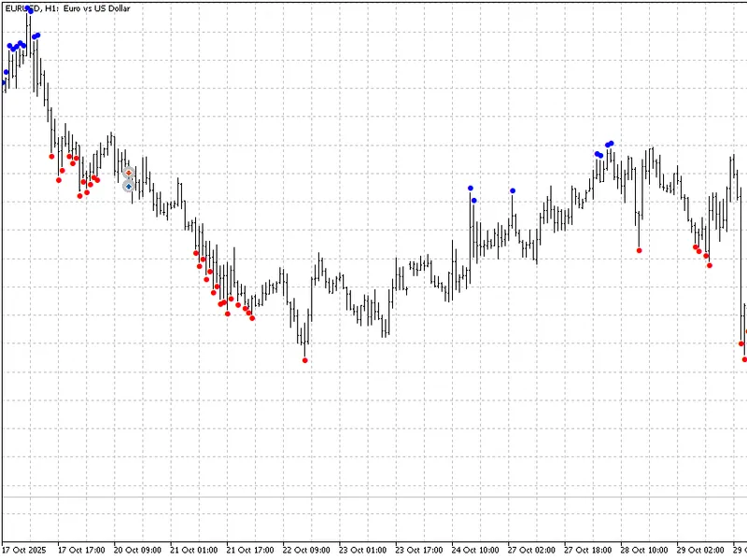Click the blue up-arrow trade marker
This screenshot has width=747, height=560.
pyautogui.click(x=129, y=187)
